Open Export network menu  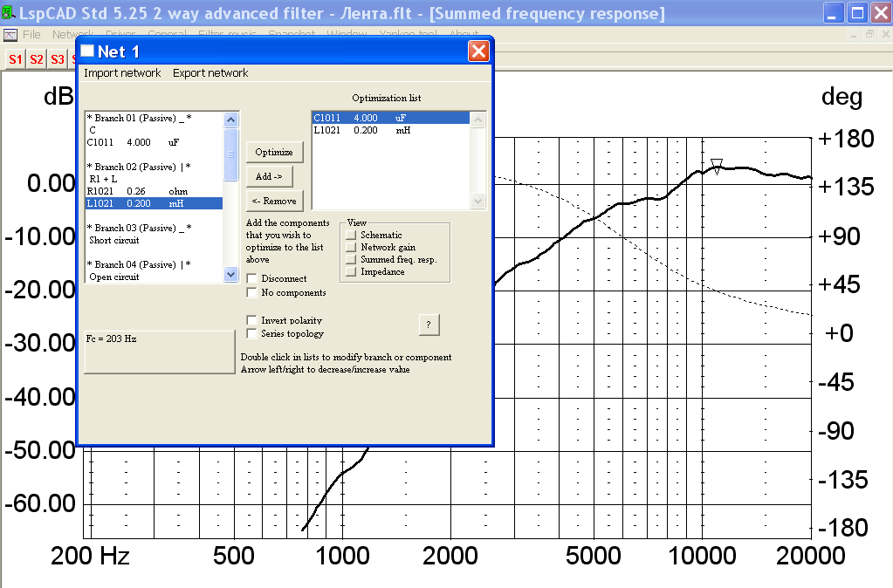point(210,73)
